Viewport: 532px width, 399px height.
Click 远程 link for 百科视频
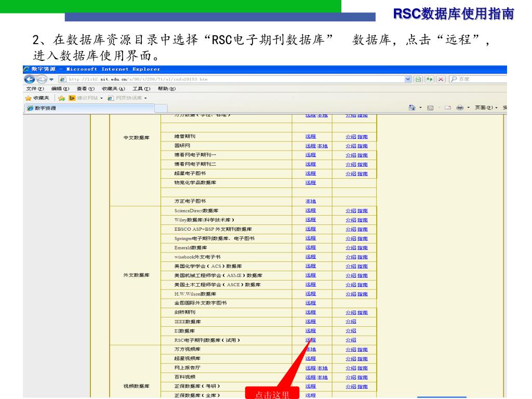tap(311, 377)
